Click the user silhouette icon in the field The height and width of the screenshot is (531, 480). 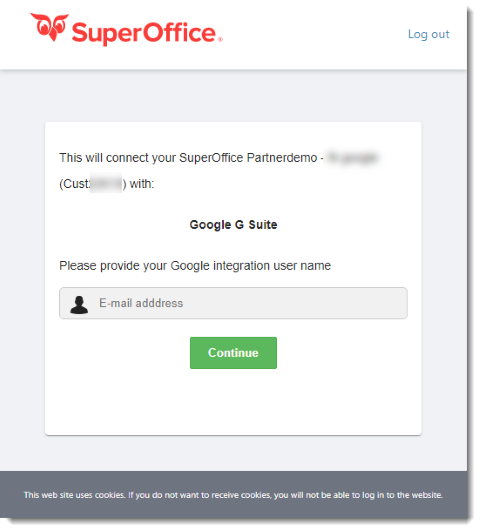coord(79,305)
